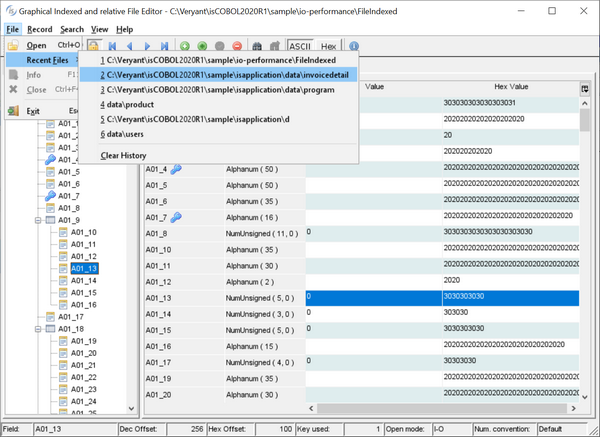Collapse the A01_18 tree node
Screen dimensions: 600x437
pos(39,329)
